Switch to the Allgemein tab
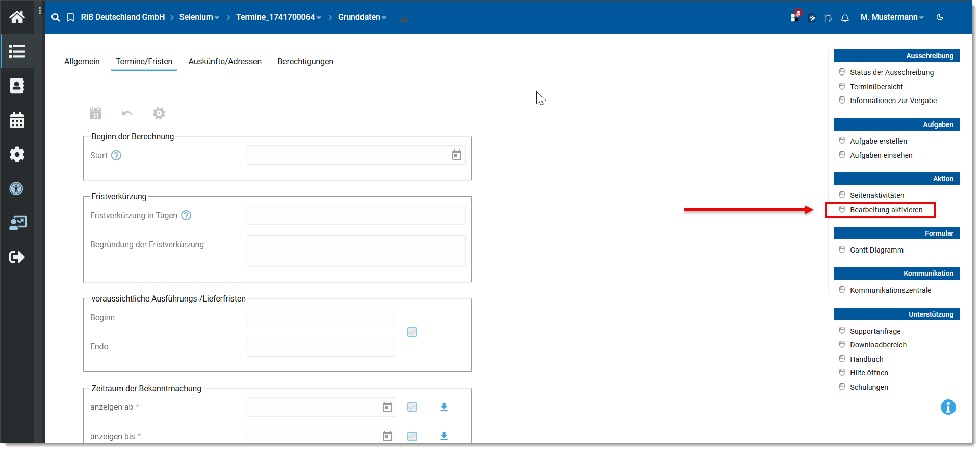Viewport: 980px width, 451px height. pos(82,61)
